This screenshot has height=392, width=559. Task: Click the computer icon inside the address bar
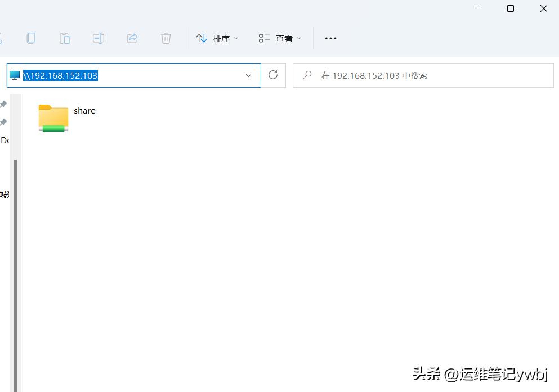(x=14, y=75)
